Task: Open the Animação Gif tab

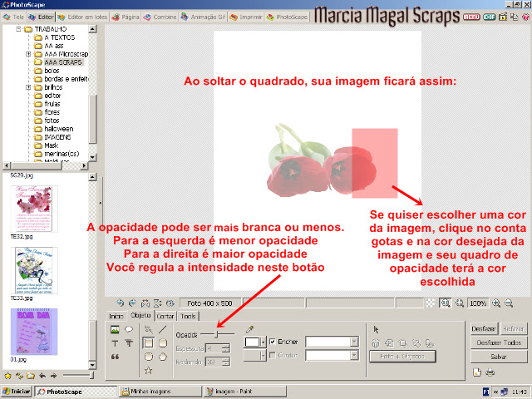Action: pos(203,17)
